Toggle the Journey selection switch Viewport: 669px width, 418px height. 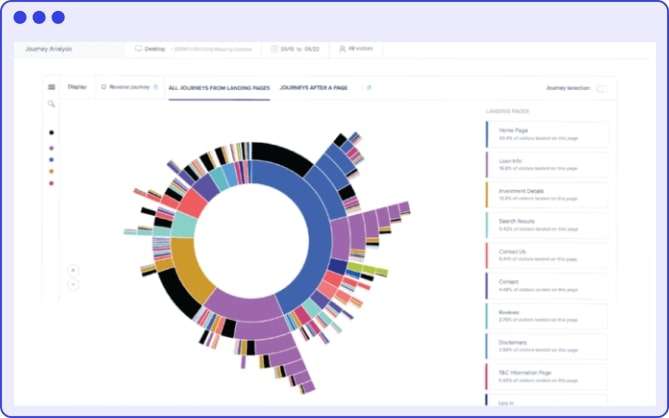[601, 89]
